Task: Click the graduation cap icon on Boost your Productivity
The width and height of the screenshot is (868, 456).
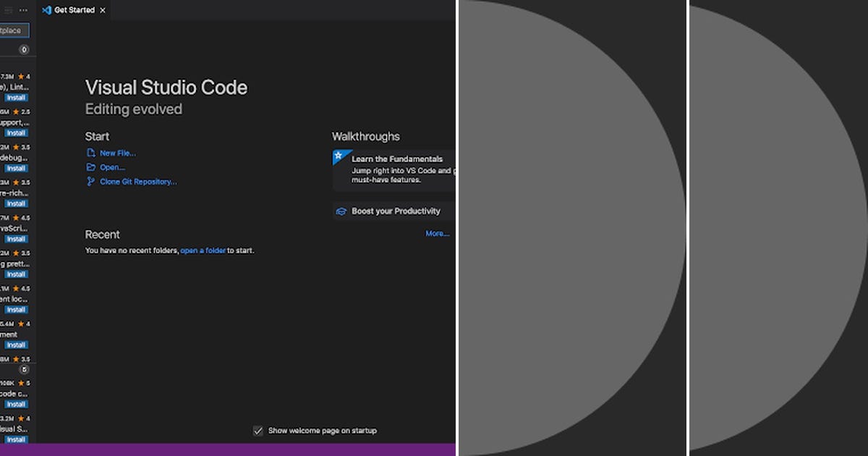Action: [x=340, y=211]
